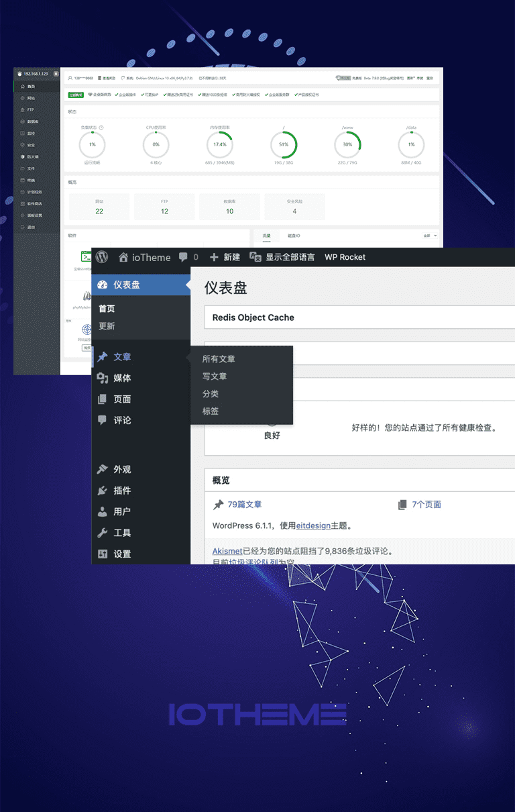Viewport: 515px width, 812px height.
Task: Click the sliders icon beside 设置
Action: click(103, 554)
